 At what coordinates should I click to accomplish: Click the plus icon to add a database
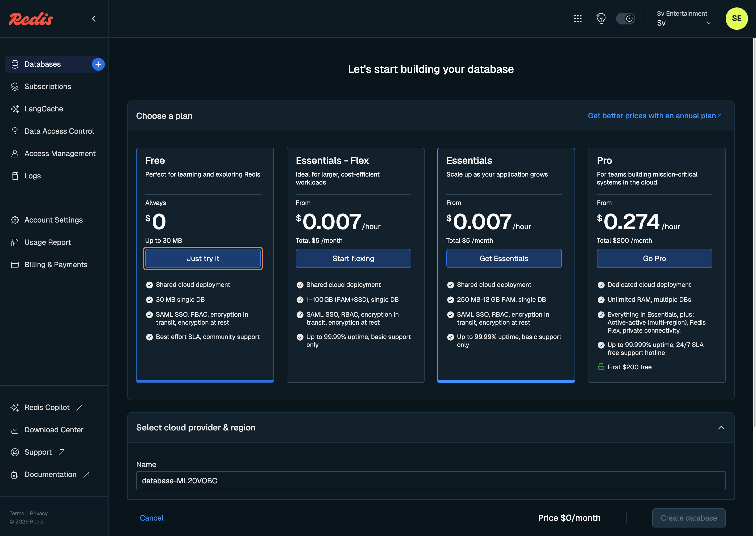pos(98,64)
